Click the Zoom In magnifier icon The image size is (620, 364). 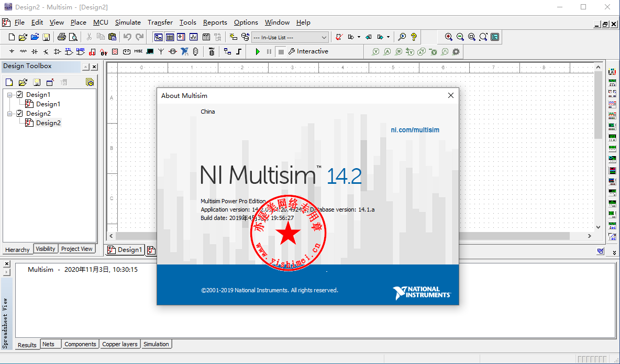pyautogui.click(x=448, y=37)
